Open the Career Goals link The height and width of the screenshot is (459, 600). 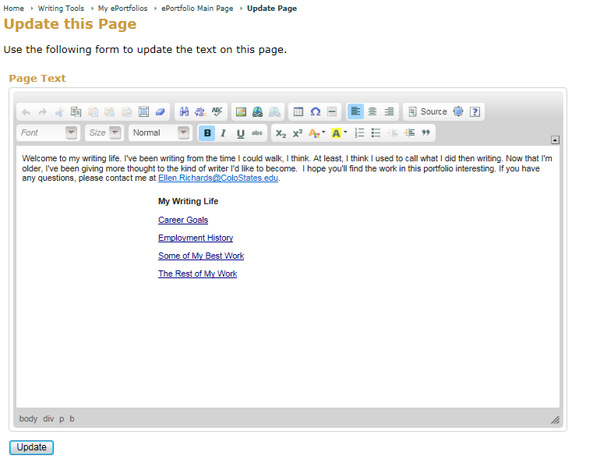[x=183, y=220]
